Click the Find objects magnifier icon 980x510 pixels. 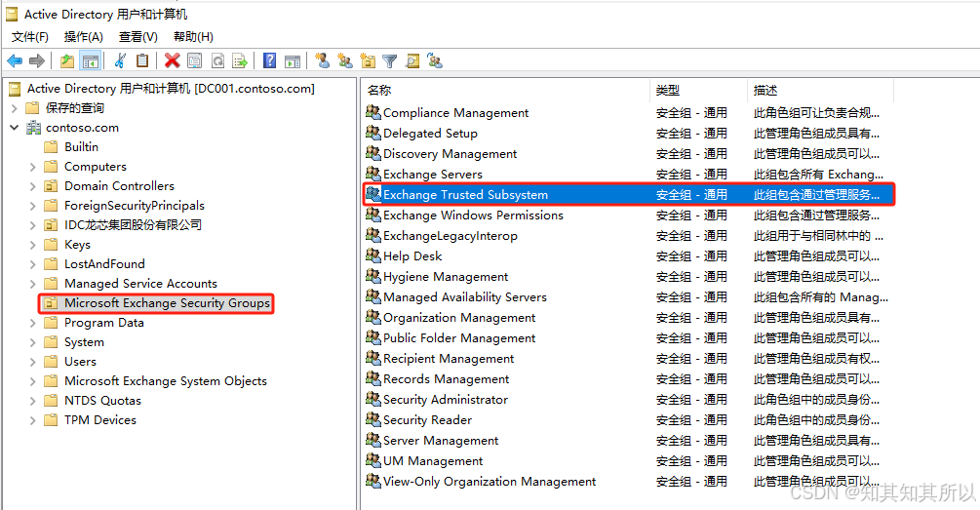(x=412, y=60)
